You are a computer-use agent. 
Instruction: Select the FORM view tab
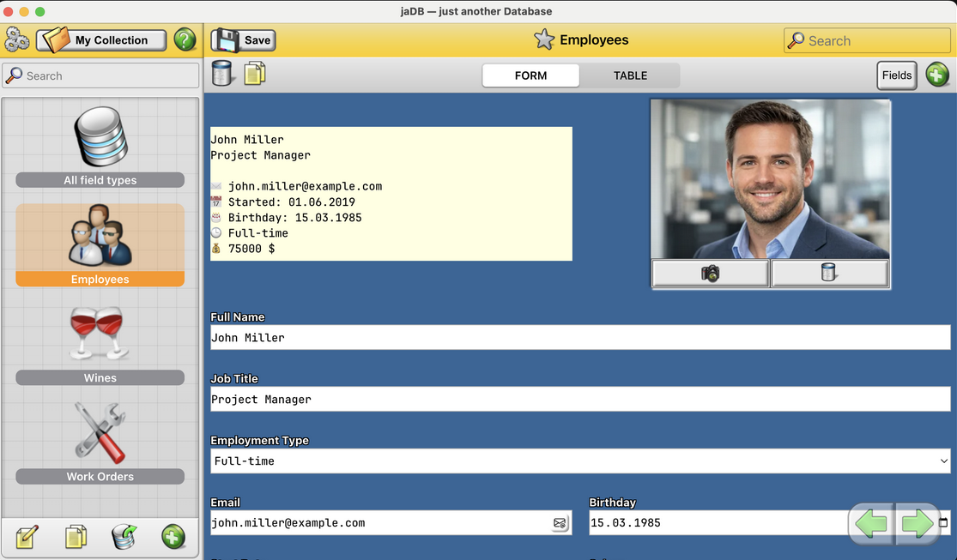point(530,75)
